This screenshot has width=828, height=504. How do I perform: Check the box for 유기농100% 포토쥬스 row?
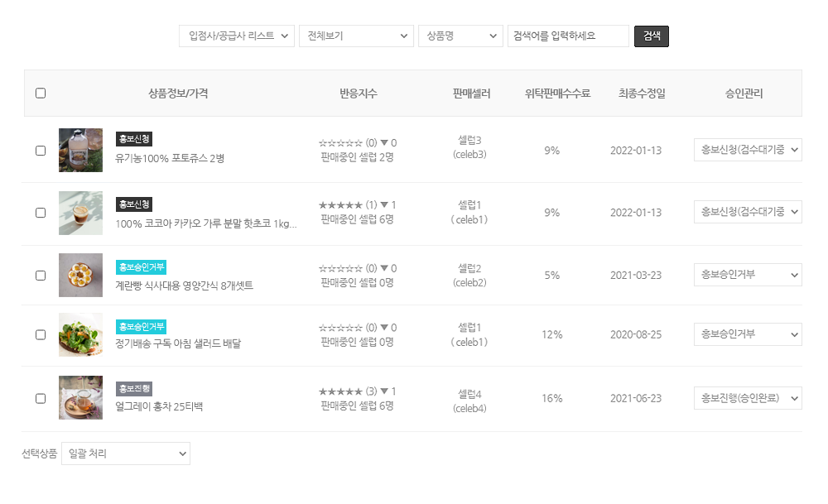click(41, 151)
